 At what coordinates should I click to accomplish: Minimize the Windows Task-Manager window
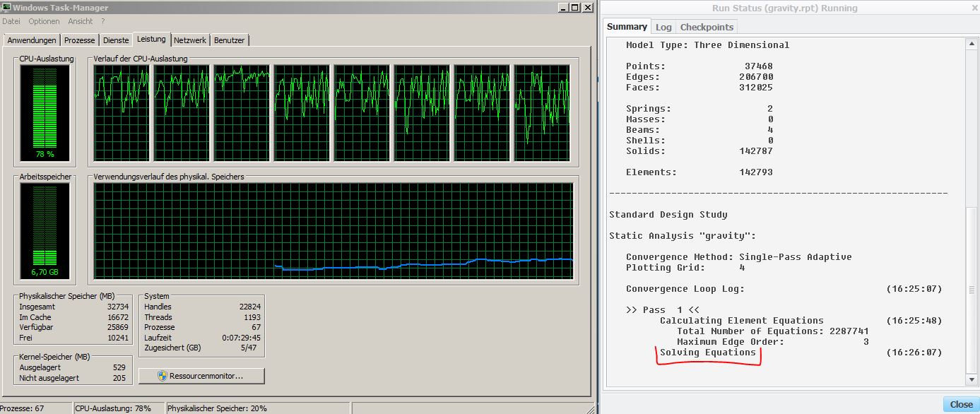[x=562, y=7]
